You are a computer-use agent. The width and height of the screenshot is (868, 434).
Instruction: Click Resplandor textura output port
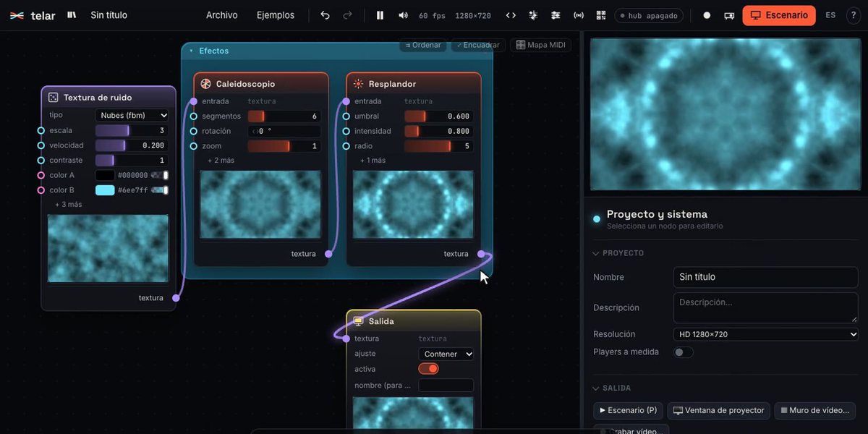point(481,254)
